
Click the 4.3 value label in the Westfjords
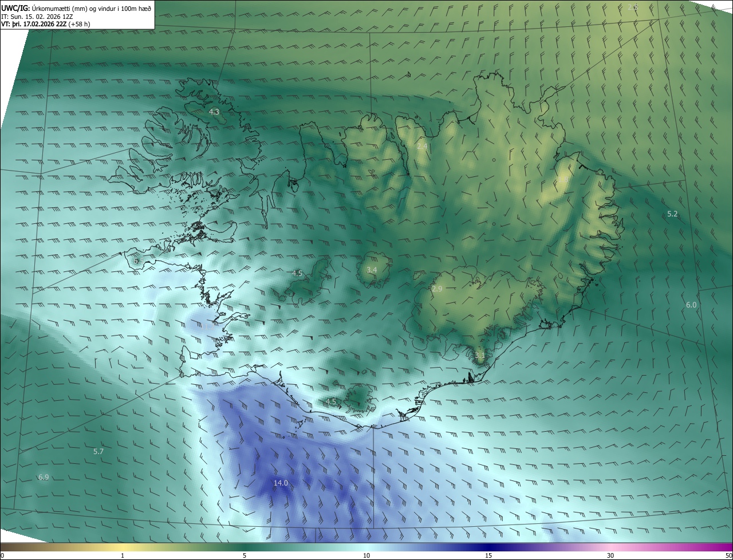coord(214,112)
